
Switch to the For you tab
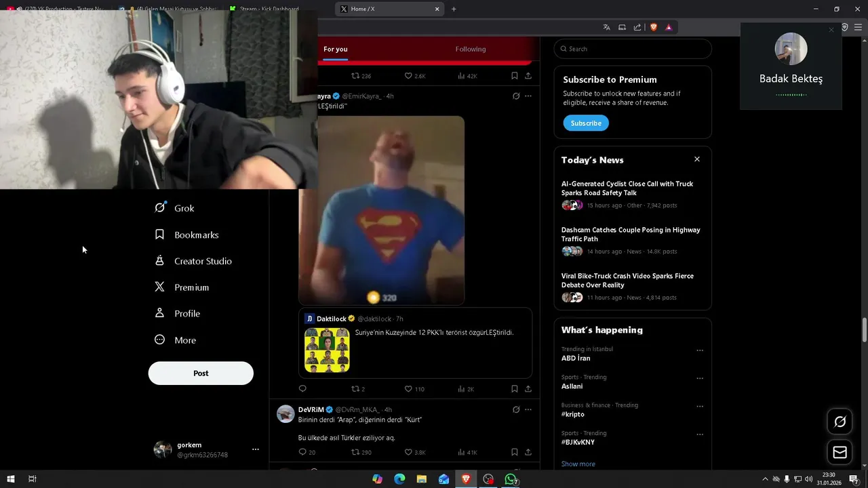point(336,49)
